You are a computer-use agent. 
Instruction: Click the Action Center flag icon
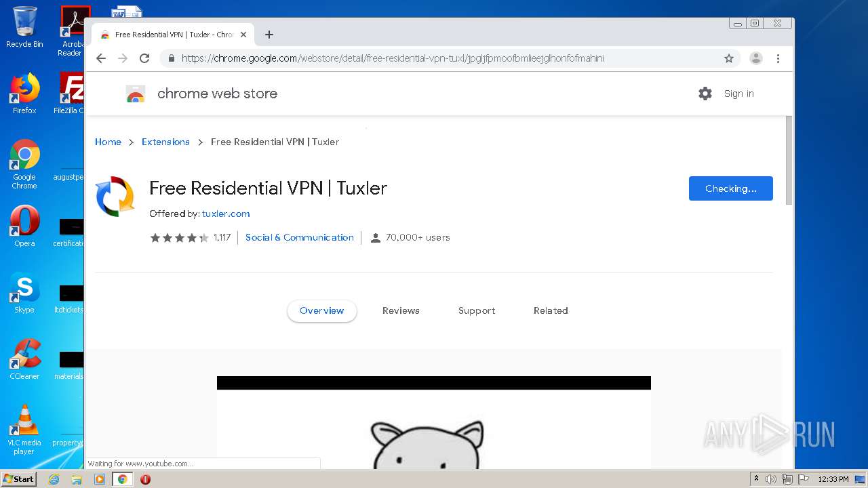pos(804,479)
